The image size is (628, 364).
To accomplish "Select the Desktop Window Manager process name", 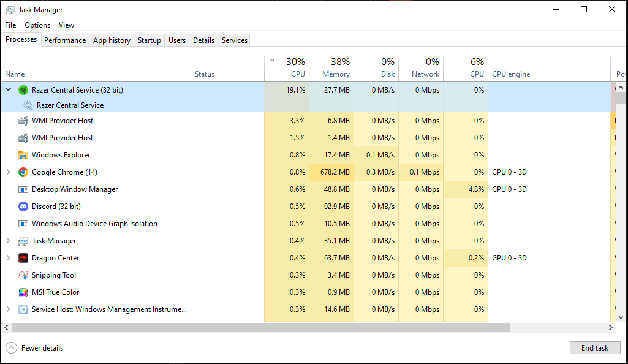I will (x=75, y=189).
